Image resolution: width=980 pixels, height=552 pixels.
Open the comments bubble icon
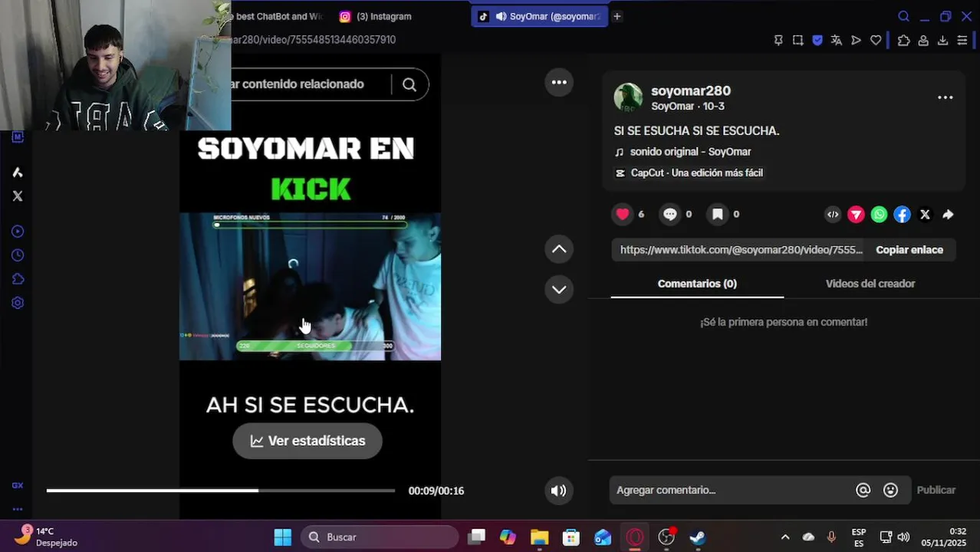coord(669,215)
